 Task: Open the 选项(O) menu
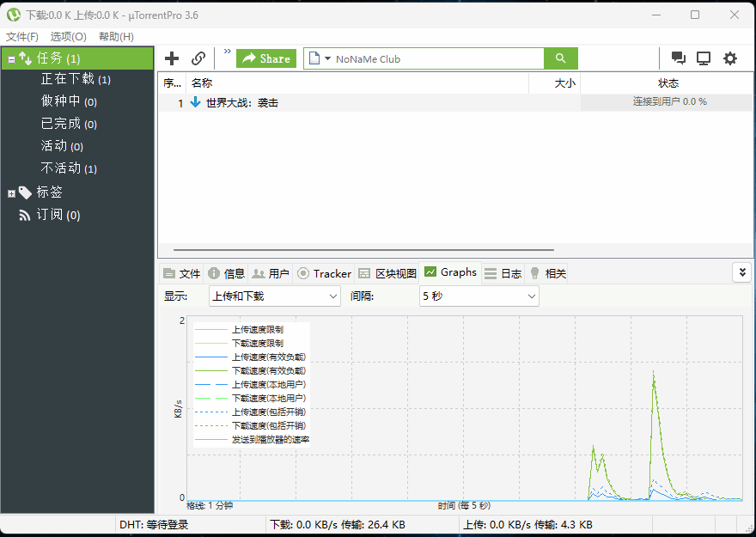68,37
